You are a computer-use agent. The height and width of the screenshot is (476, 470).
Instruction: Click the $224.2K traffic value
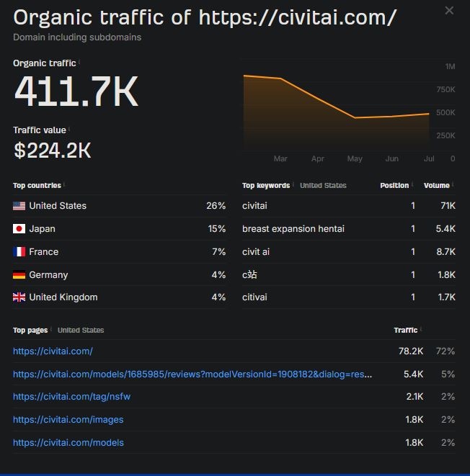pyautogui.click(x=53, y=151)
